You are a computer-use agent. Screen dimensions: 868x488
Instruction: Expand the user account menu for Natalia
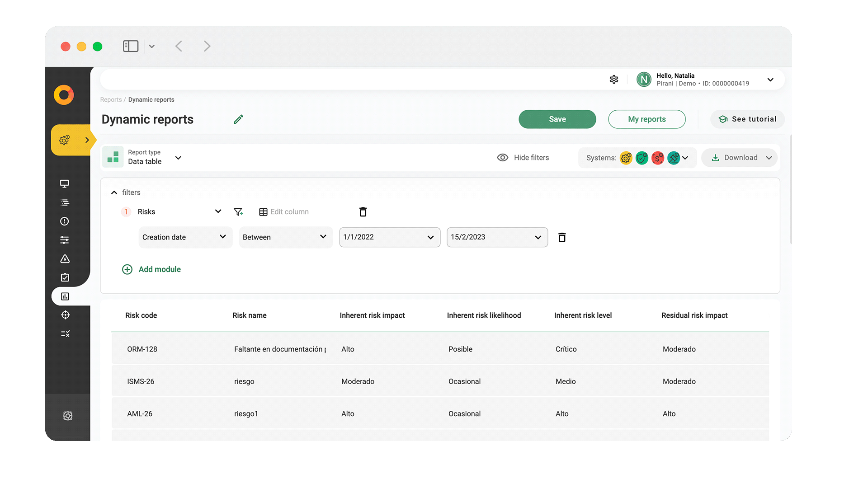[x=771, y=80]
